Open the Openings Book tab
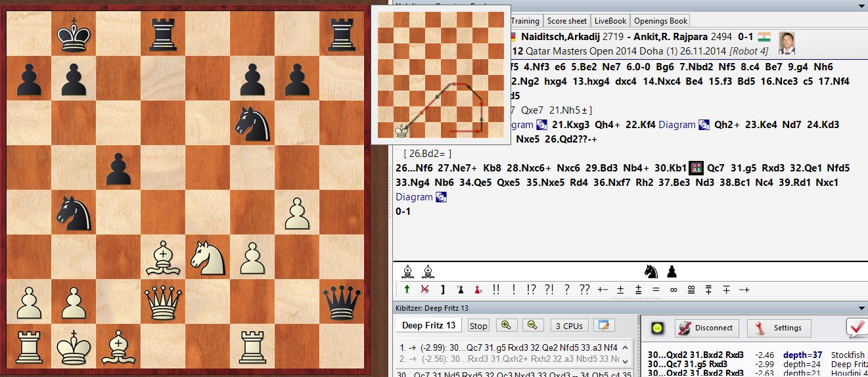The height and width of the screenshot is (377, 868). [x=660, y=21]
